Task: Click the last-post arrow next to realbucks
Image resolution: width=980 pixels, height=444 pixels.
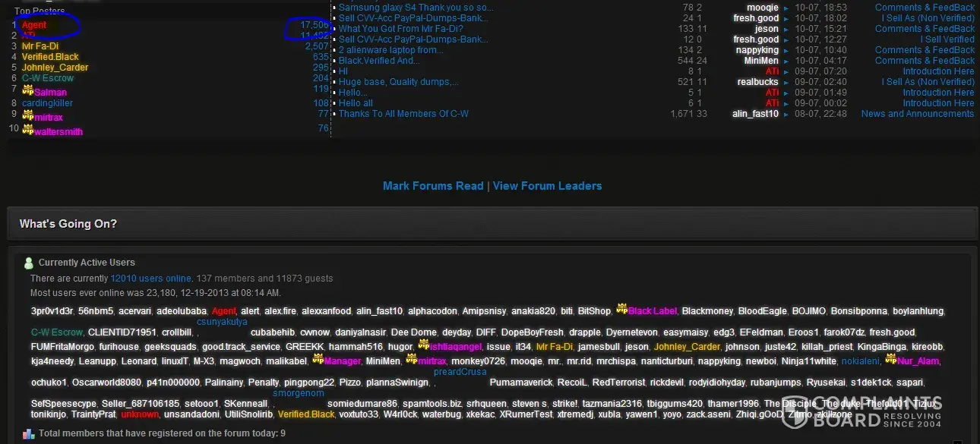Action: tap(786, 82)
